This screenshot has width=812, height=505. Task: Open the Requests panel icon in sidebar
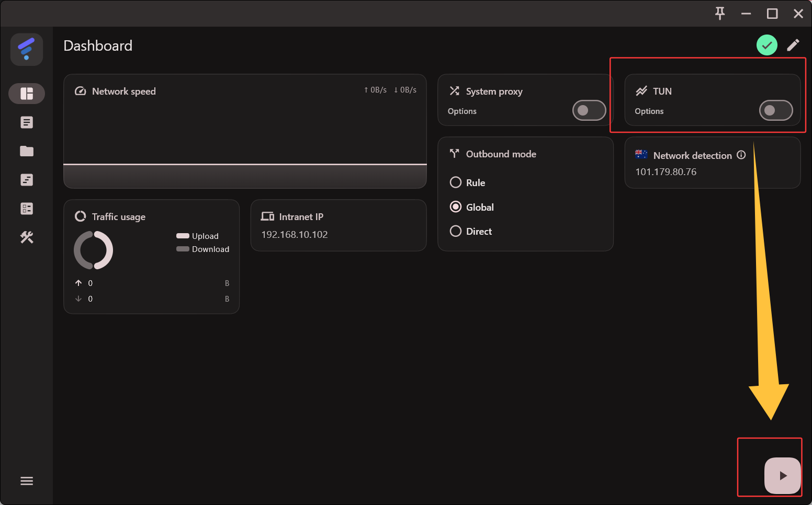(27, 208)
